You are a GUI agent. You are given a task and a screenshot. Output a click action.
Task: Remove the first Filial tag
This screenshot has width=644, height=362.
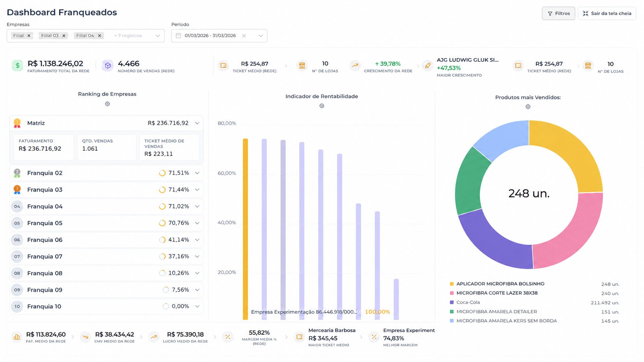pyautogui.click(x=29, y=36)
